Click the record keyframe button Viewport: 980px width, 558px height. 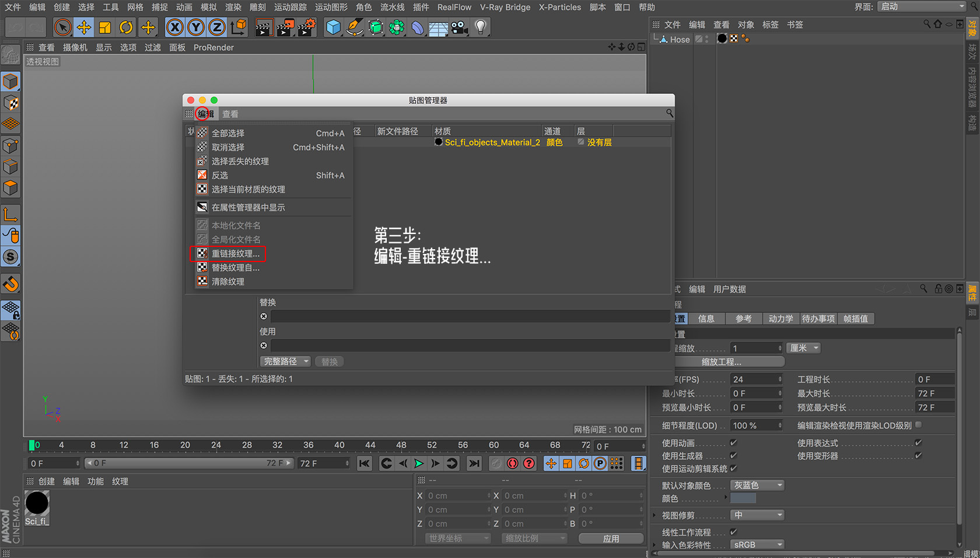coord(512,463)
